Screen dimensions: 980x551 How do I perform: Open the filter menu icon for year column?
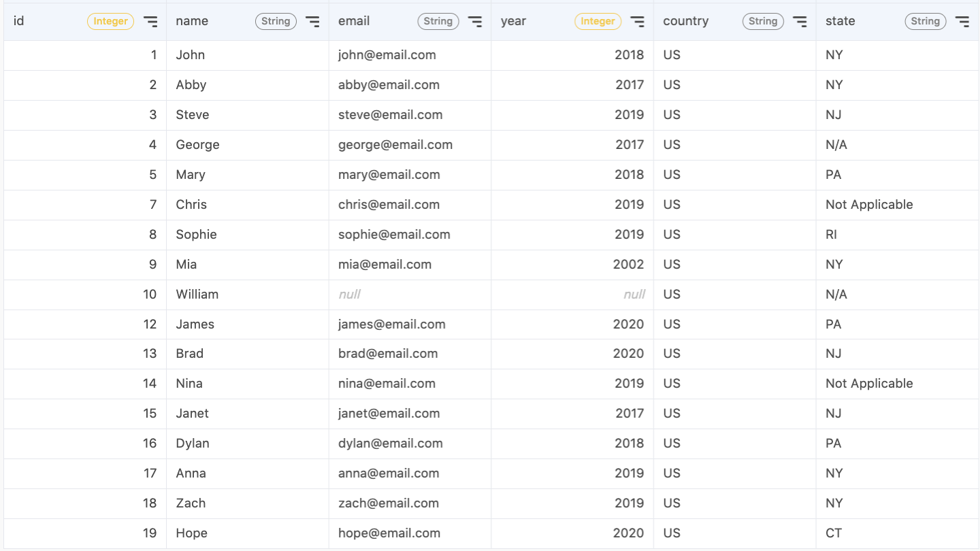637,22
